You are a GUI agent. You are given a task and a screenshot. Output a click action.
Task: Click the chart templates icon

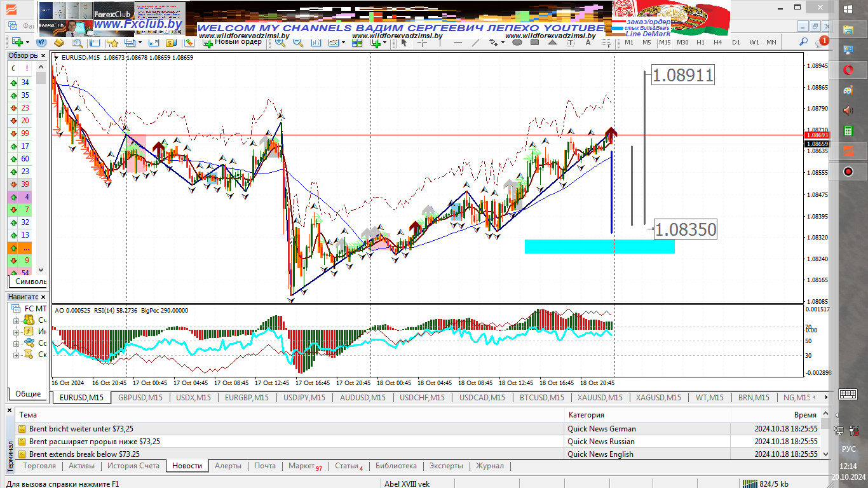357,42
